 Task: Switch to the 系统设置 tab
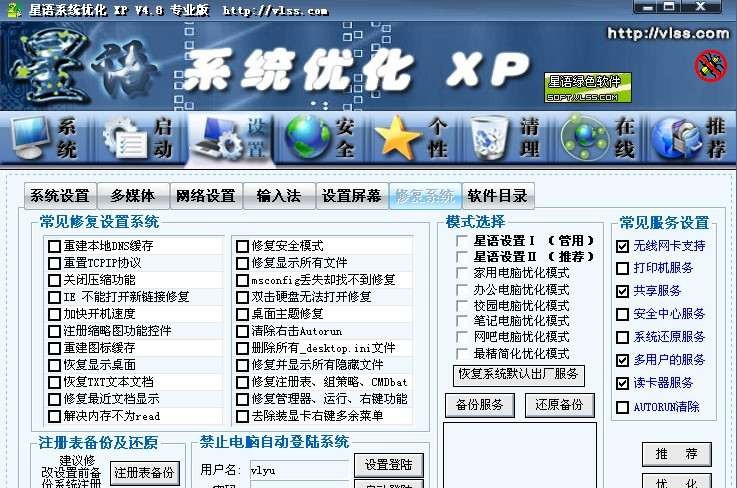point(60,196)
